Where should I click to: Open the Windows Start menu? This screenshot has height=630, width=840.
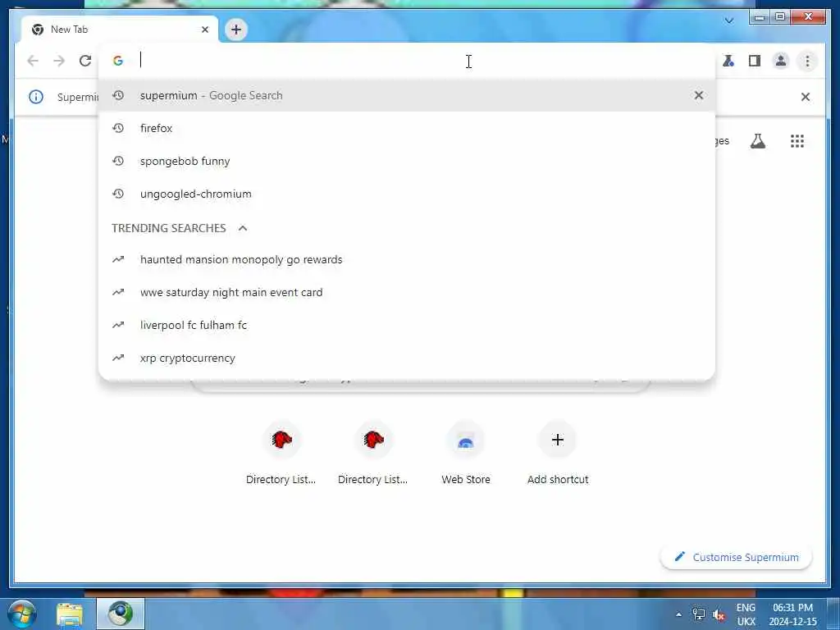pos(22,614)
